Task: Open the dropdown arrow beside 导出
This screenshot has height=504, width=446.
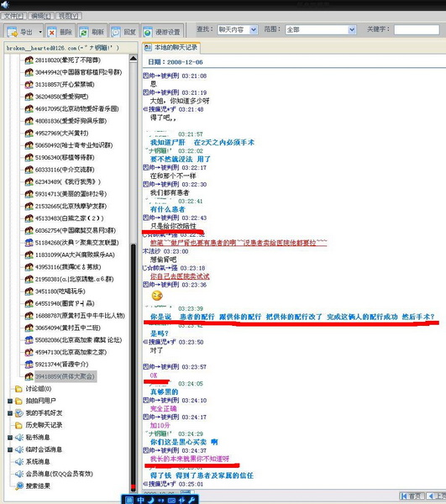Action: [40, 32]
